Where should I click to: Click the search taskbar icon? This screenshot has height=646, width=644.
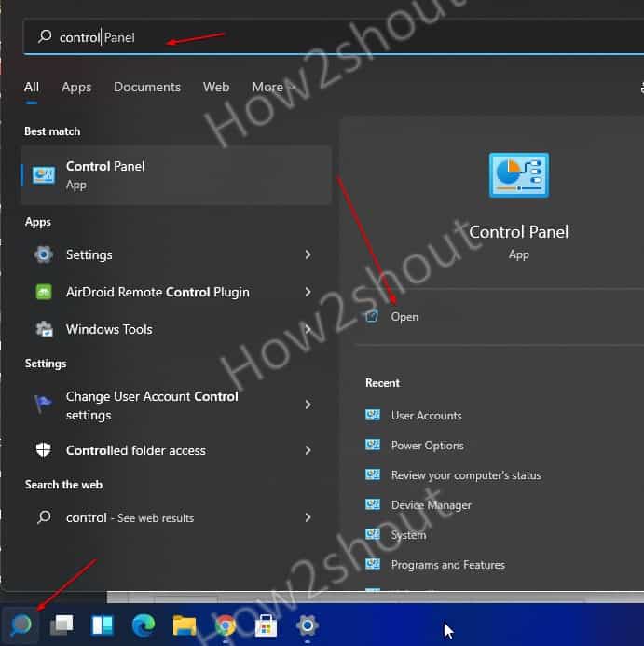21,625
